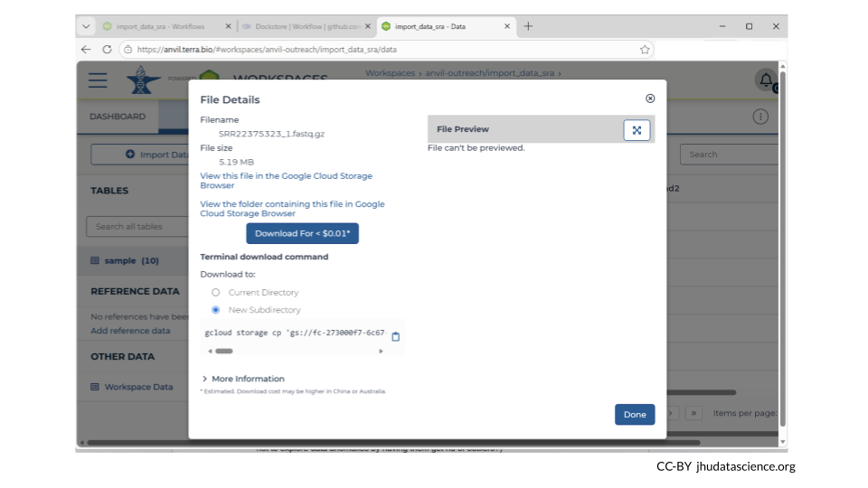Open the hamburger navigation menu

pyautogui.click(x=98, y=80)
